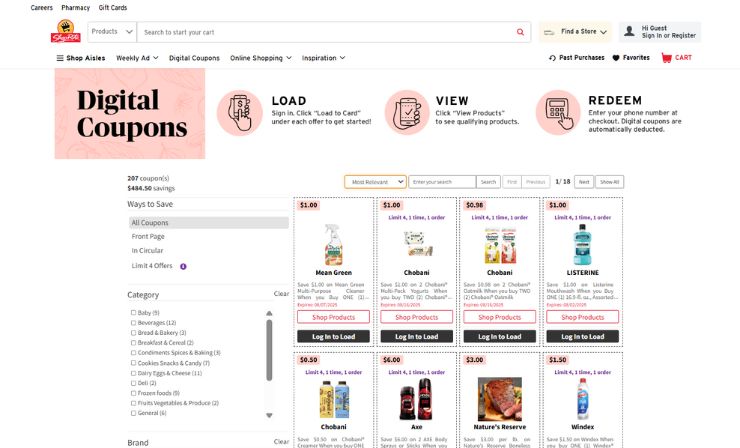Screen dimensions: 740x448
Task: Select the Front Page filter
Action: point(148,237)
